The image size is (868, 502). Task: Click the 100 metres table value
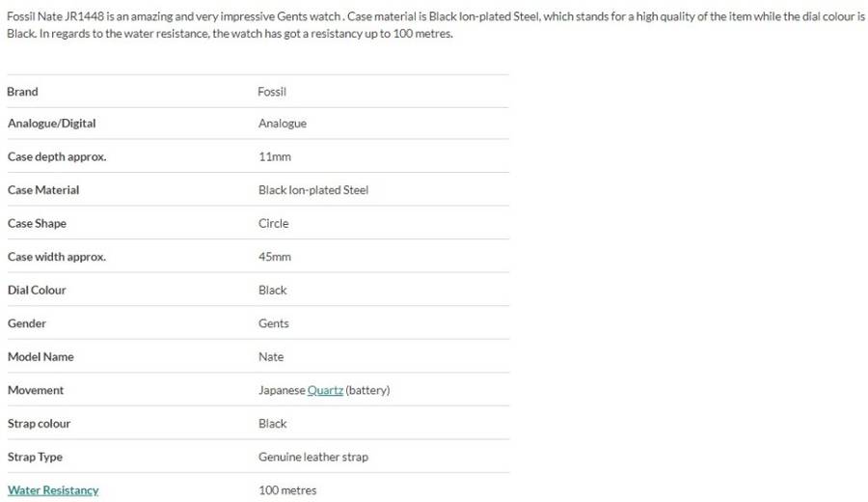[287, 490]
